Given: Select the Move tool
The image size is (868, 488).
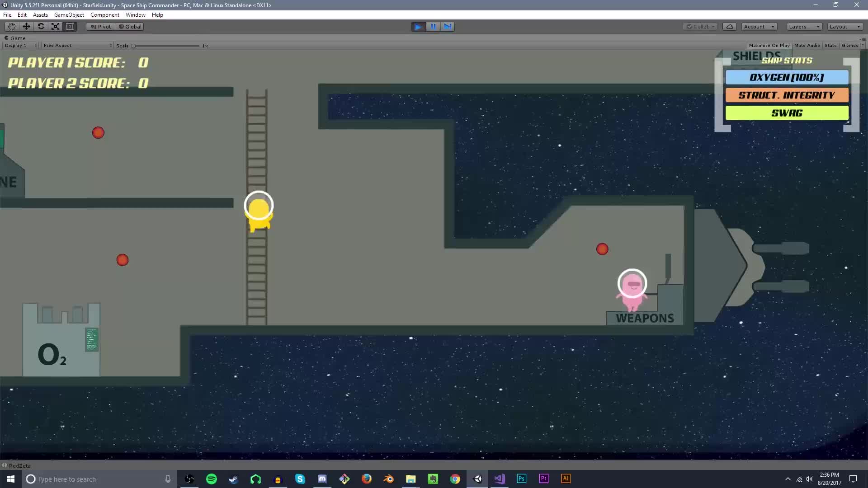Looking at the screenshot, I should (x=26, y=27).
